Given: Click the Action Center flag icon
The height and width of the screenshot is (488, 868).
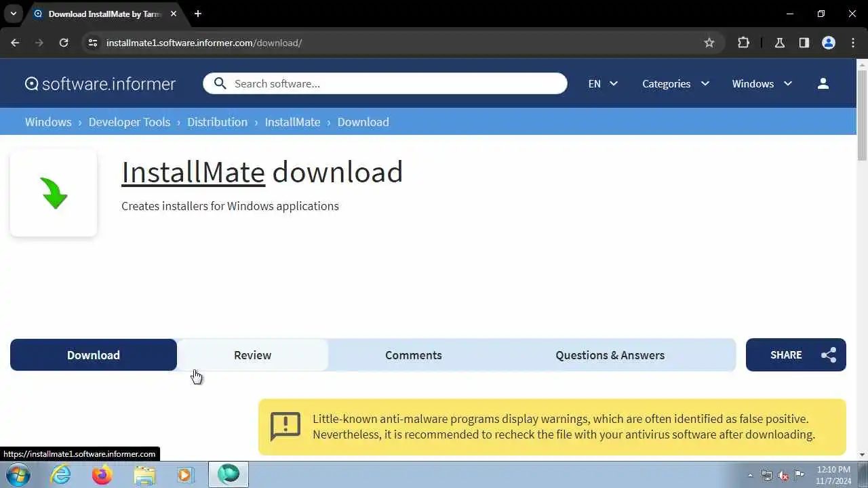Looking at the screenshot, I should 800,475.
